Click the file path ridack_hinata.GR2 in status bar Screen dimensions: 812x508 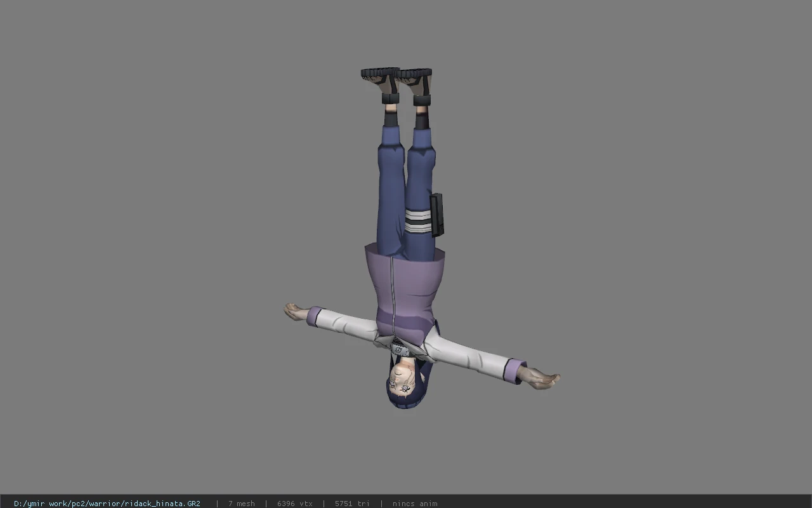click(107, 504)
